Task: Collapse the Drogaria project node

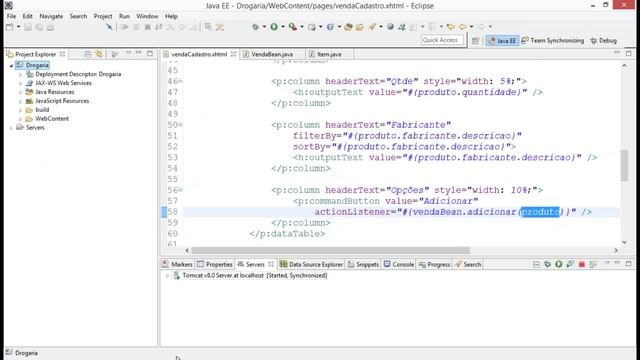Action: pos(11,65)
